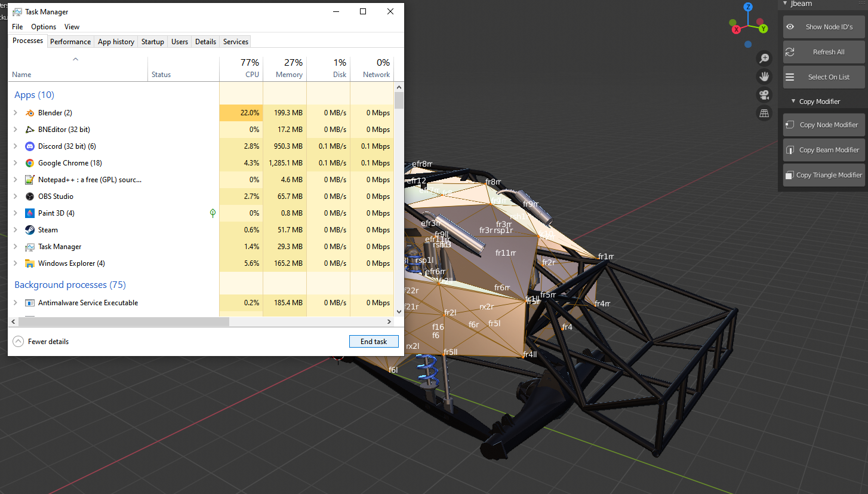Click the Show Node ID's button
The height and width of the screenshot is (494, 868).
[x=824, y=27]
